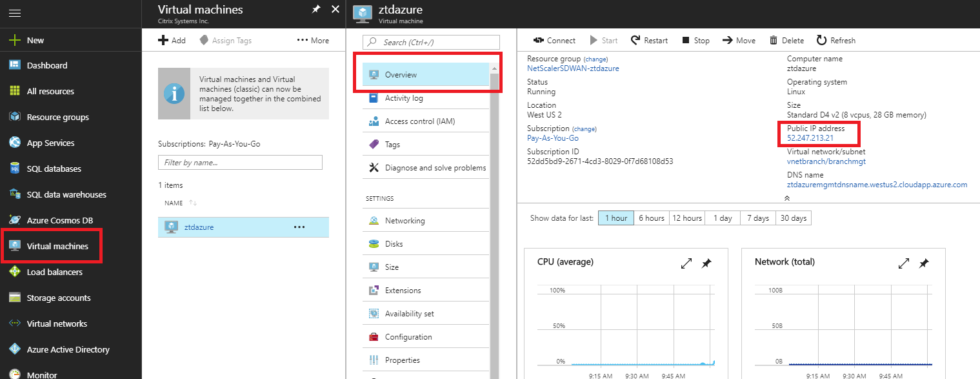Open the hamburger menu icon
Image resolution: width=980 pixels, height=379 pixels.
(15, 13)
